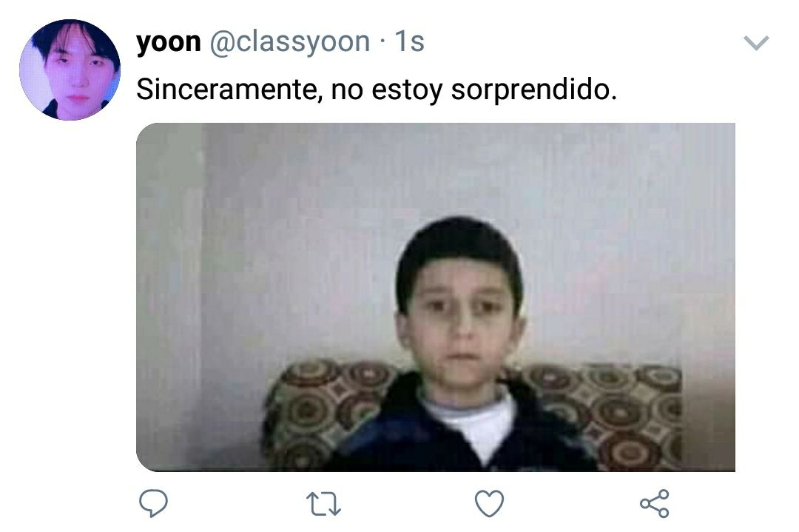The height and width of the screenshot is (532, 799).
Task: View the purple-tinted avatar image
Action: (70, 70)
